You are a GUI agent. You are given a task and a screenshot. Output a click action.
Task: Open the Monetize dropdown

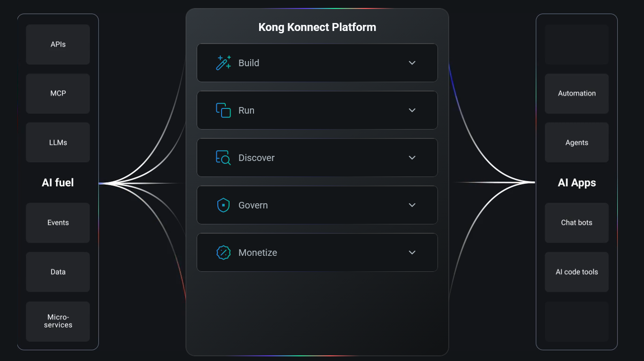coord(412,252)
